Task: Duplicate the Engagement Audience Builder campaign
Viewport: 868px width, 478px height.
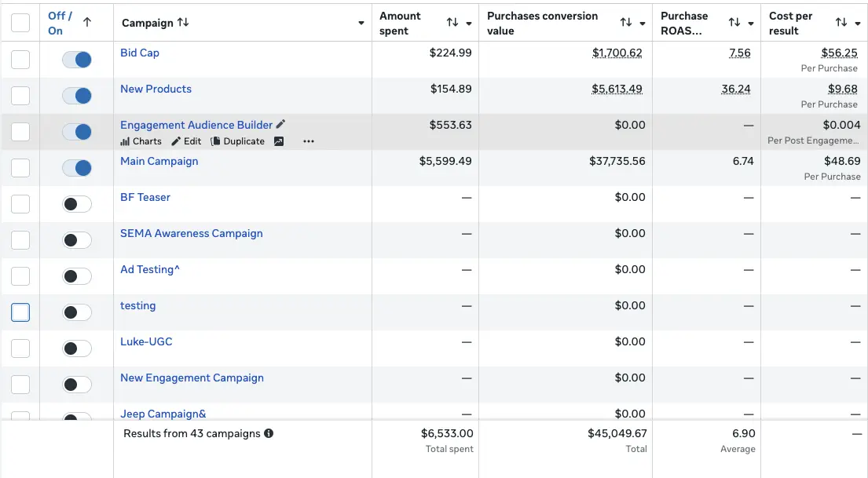Action: [238, 141]
